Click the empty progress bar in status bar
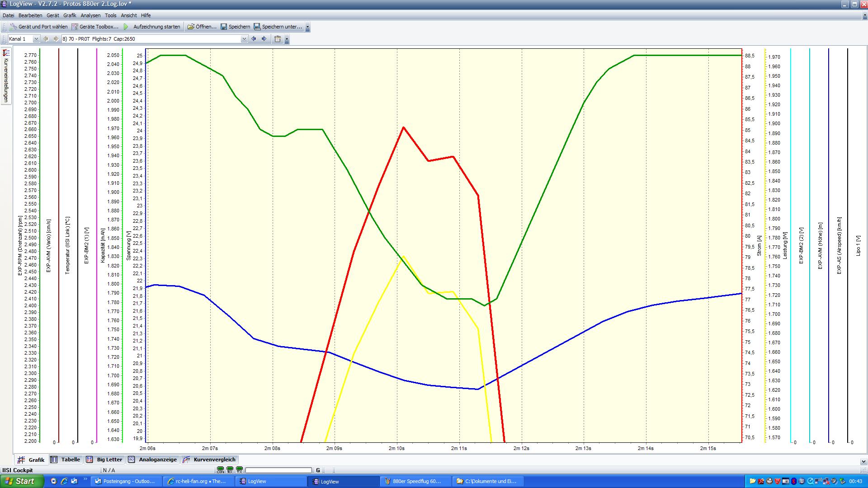The width and height of the screenshot is (868, 488). (x=278, y=470)
